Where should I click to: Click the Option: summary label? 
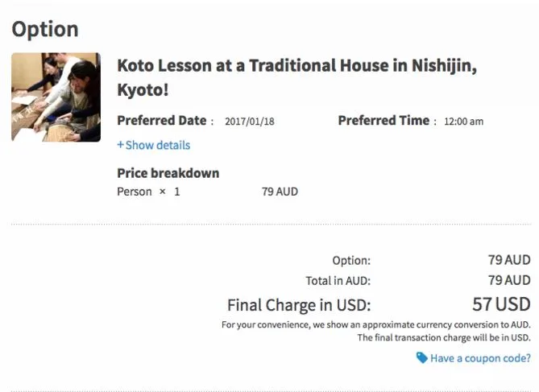coord(350,260)
